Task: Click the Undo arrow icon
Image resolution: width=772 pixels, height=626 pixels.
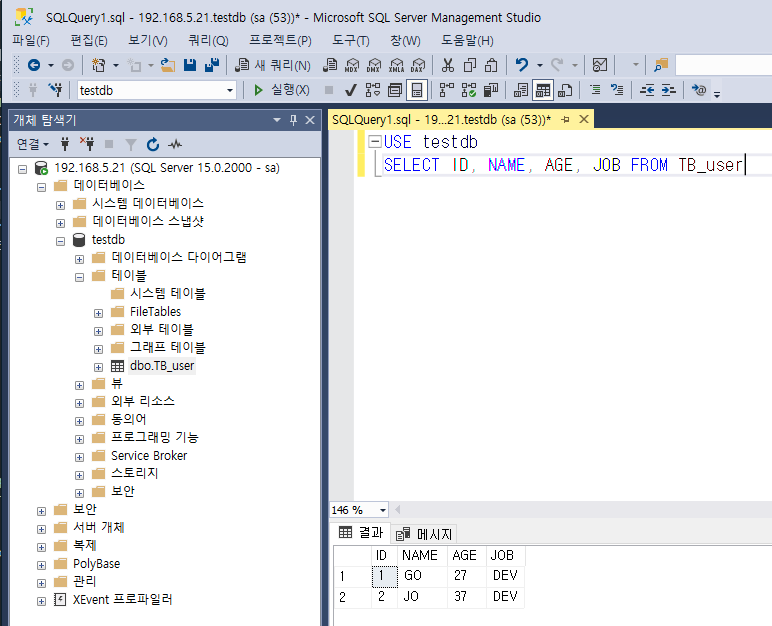Action: point(522,65)
